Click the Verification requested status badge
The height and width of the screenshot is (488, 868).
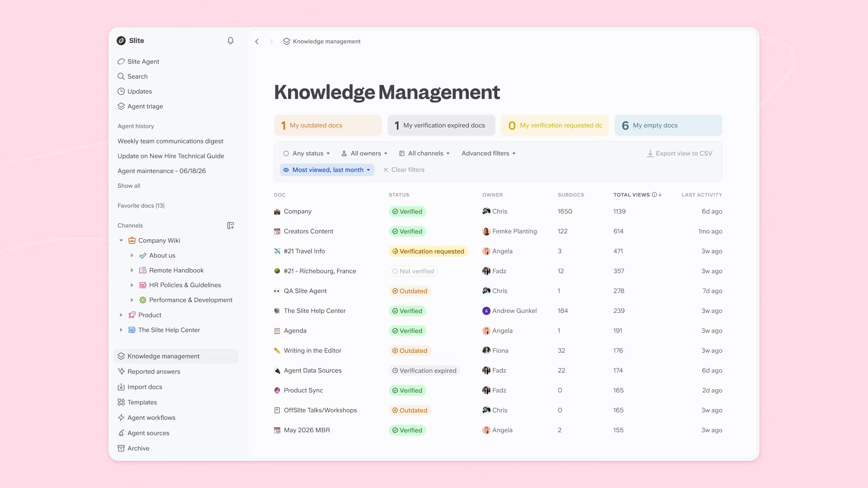(x=428, y=251)
